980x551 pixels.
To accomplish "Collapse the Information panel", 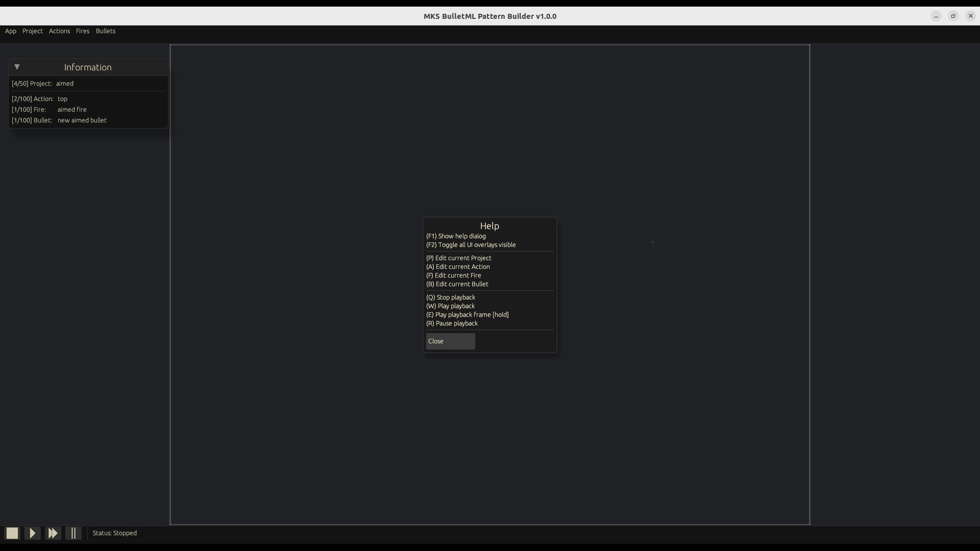I will (x=17, y=67).
